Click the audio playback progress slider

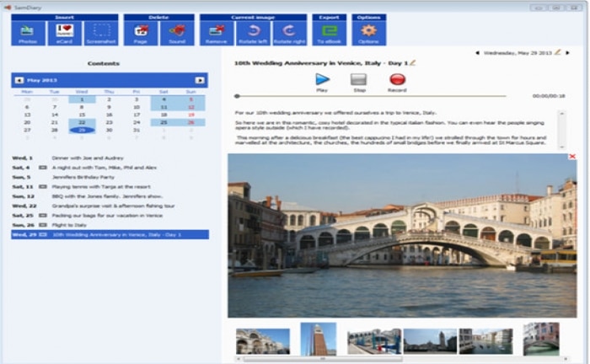tap(379, 96)
